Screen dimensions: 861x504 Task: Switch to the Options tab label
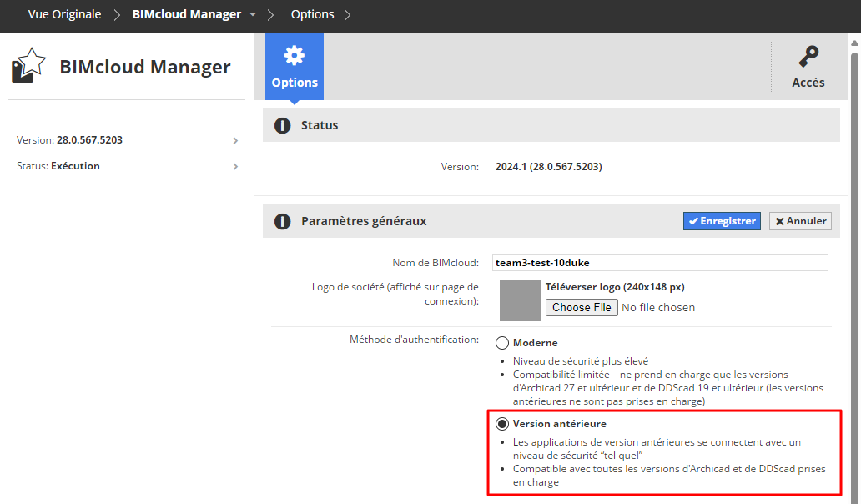[295, 83]
